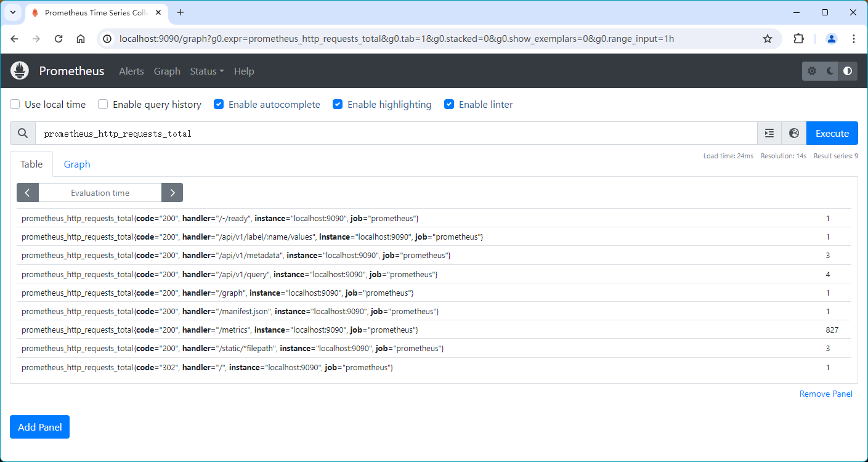The height and width of the screenshot is (462, 868).
Task: Click the Add Panel button
Action: [39, 427]
